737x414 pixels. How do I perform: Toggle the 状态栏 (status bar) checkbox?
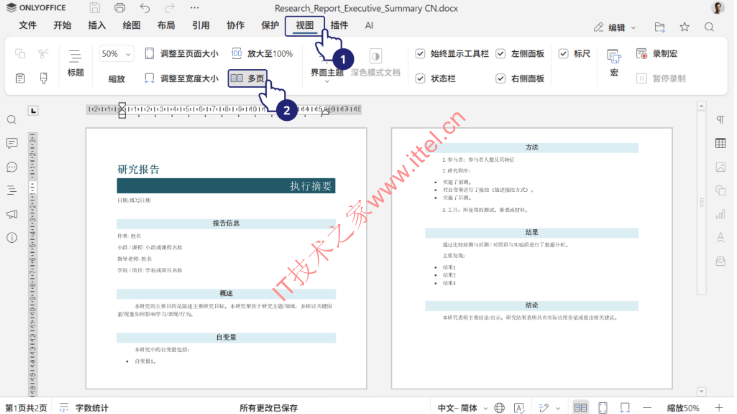click(421, 77)
